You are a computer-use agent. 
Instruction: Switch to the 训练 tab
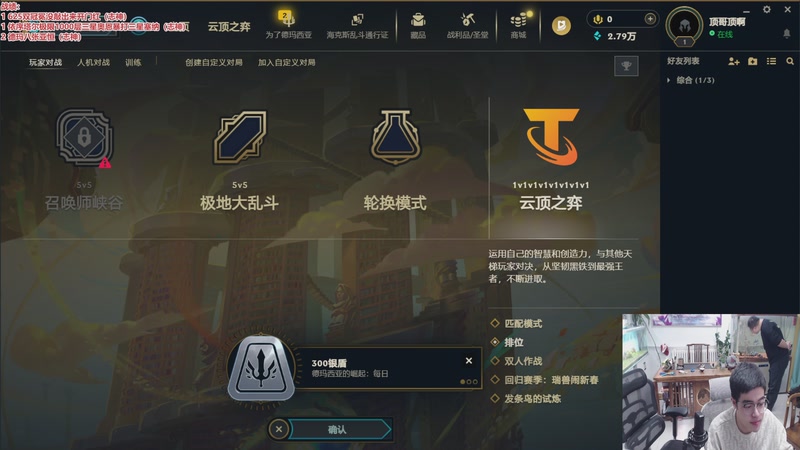[x=133, y=62]
